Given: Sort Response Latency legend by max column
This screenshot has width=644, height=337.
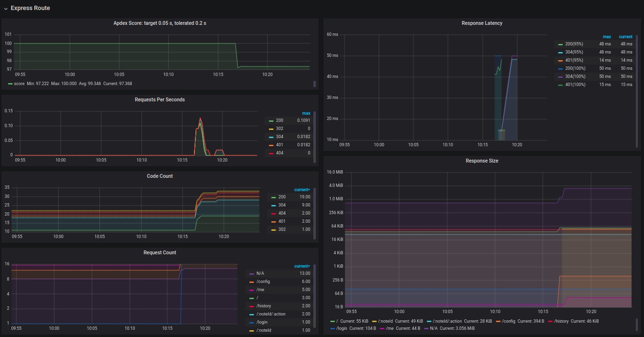Looking at the screenshot, I should [x=607, y=36].
